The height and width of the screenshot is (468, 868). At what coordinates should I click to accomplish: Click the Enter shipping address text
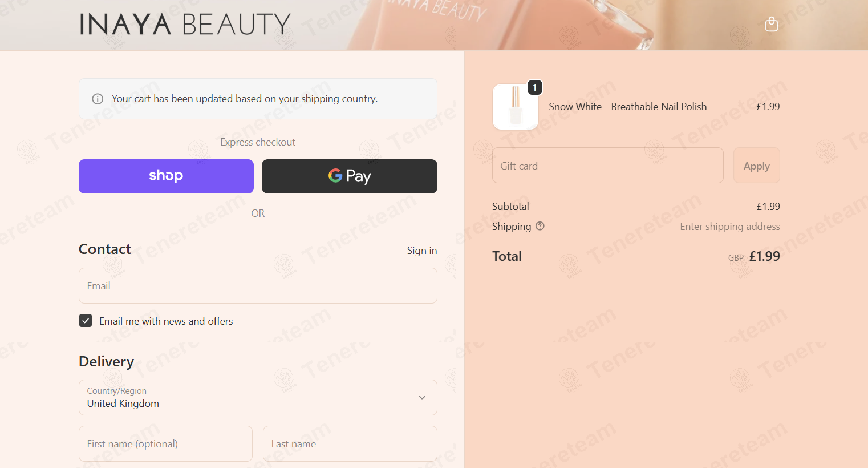pyautogui.click(x=730, y=227)
